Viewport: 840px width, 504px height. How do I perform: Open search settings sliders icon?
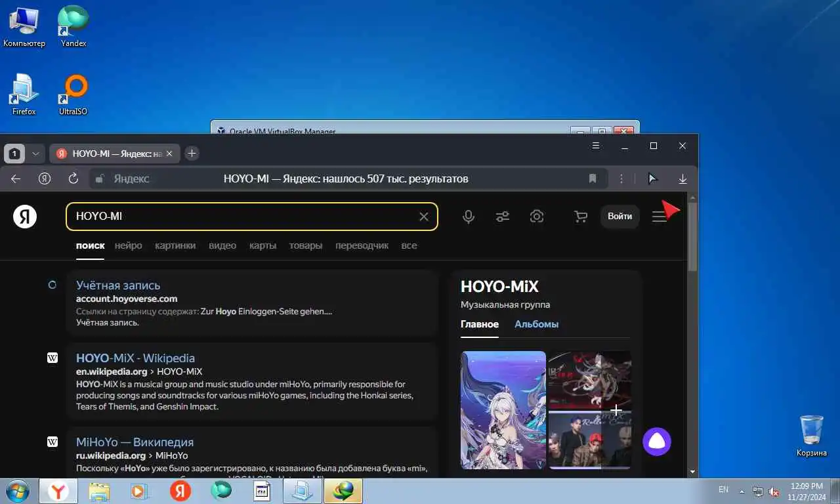tap(503, 217)
